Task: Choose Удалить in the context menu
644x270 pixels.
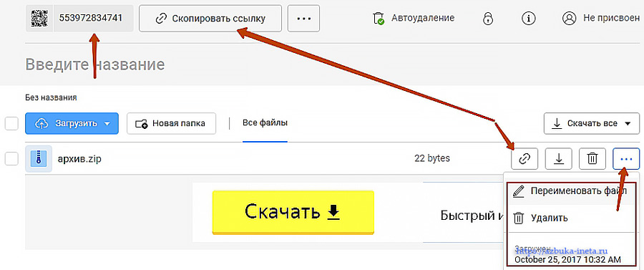Action: point(570,218)
